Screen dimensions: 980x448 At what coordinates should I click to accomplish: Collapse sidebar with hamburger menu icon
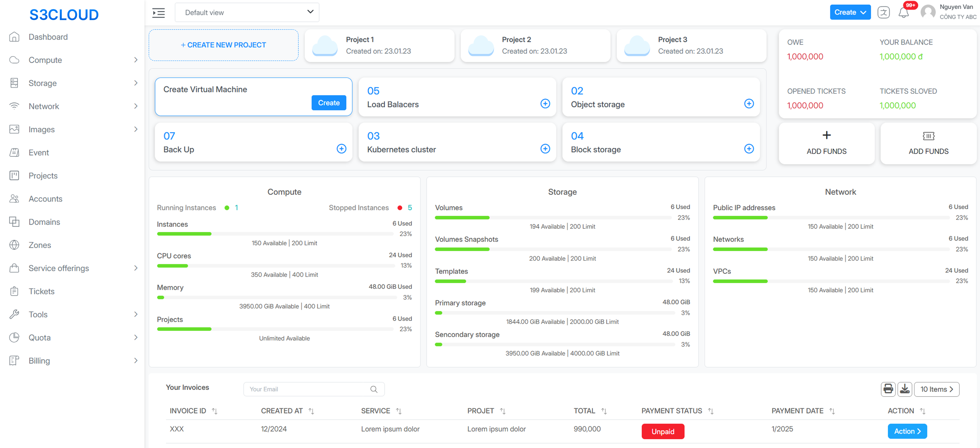[159, 13]
